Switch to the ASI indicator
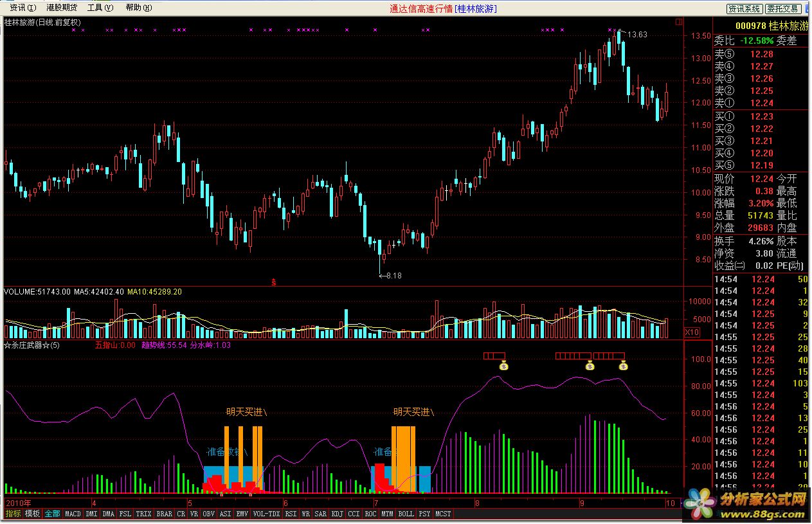 point(226,514)
